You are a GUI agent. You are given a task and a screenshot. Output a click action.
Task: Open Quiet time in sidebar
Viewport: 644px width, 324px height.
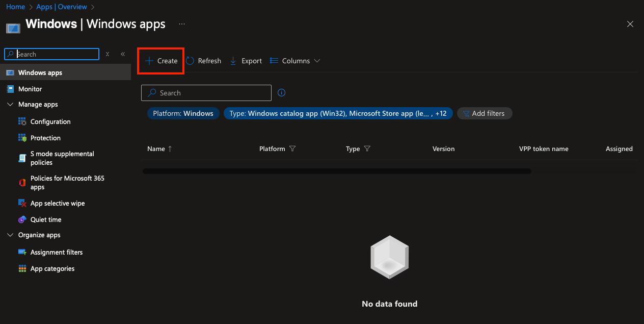click(46, 219)
